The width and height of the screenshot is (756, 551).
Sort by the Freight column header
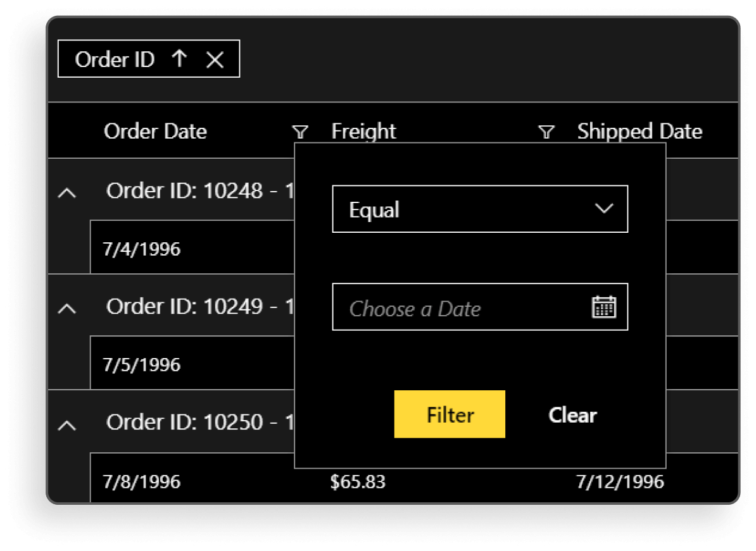coord(364,132)
